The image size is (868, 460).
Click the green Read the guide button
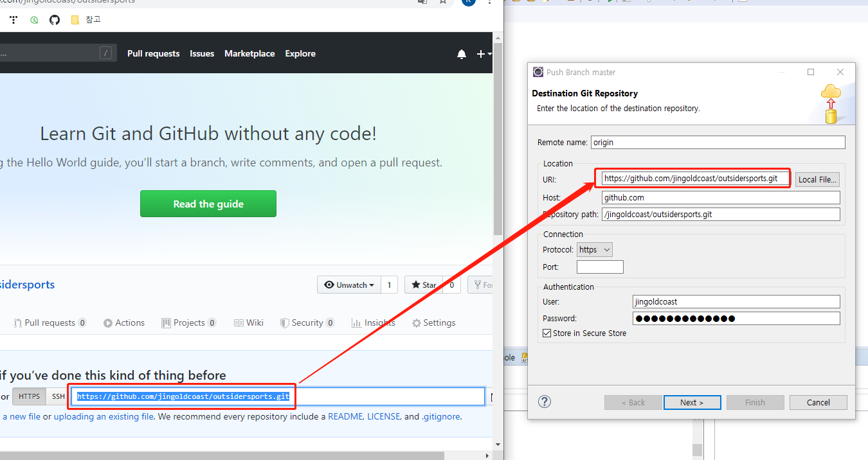(208, 204)
